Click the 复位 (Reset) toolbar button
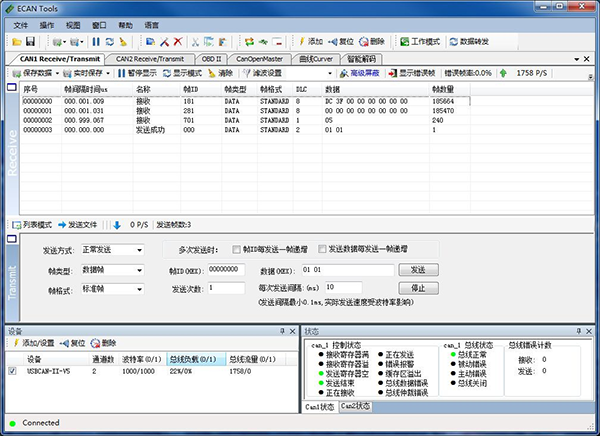 tap(339, 41)
